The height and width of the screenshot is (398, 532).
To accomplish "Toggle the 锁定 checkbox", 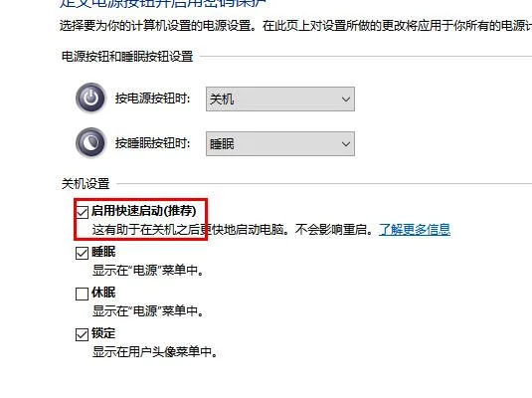I will point(82,334).
